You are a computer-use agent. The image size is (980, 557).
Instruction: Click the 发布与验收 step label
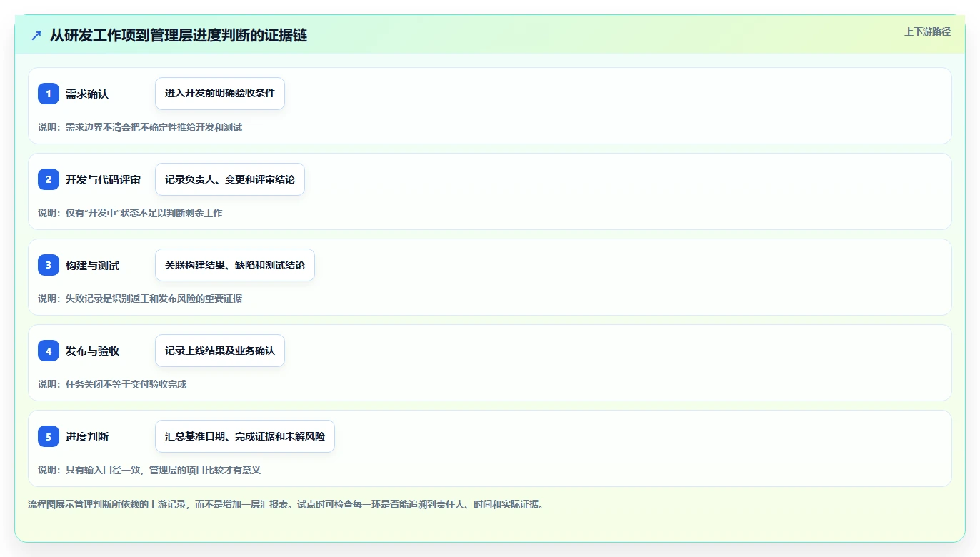pos(92,351)
